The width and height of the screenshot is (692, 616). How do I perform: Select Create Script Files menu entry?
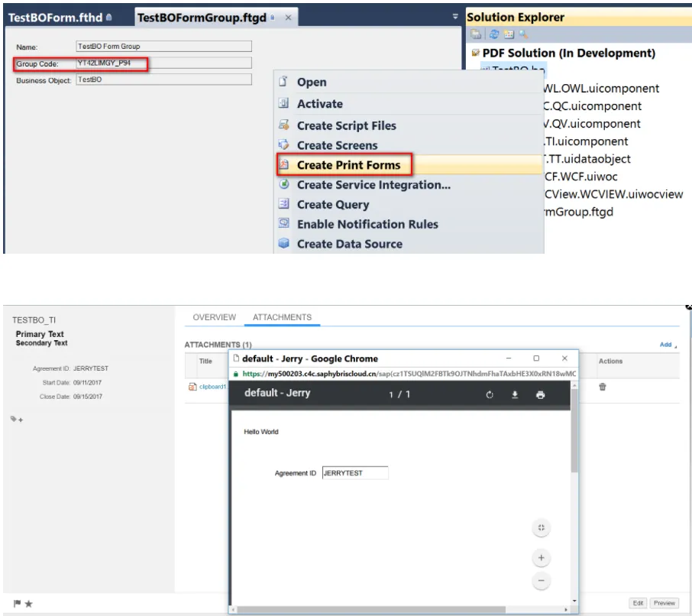(x=347, y=126)
